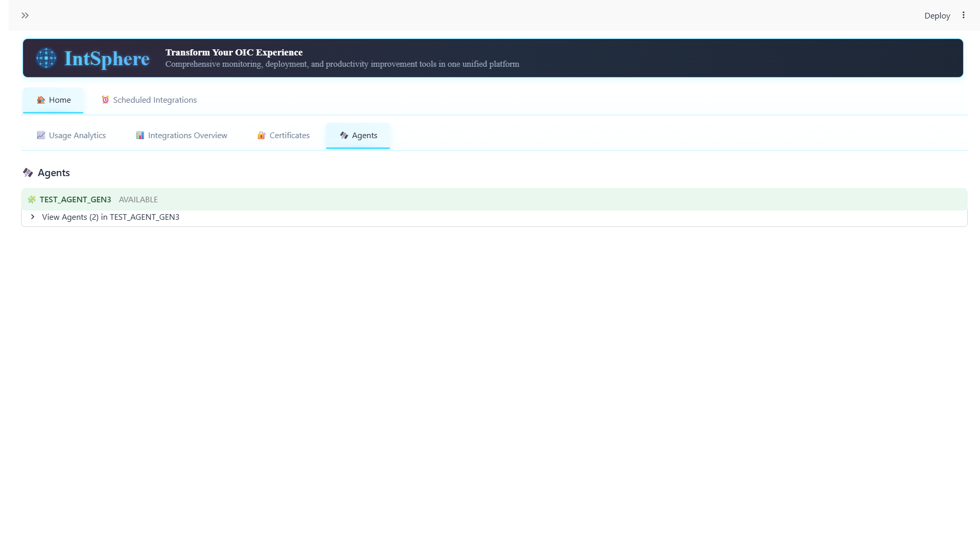This screenshot has height=551, width=980.
Task: Expand the View Agents chevron arrow
Action: pos(32,217)
